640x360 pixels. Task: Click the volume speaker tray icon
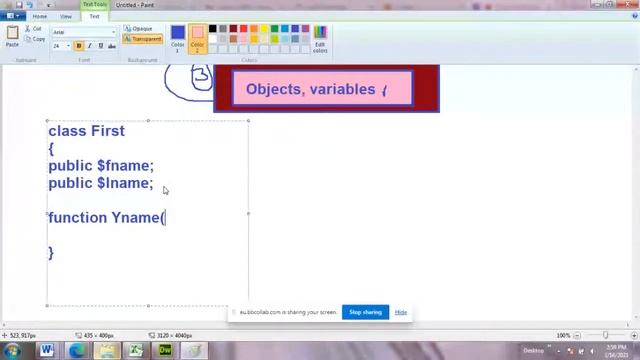592,351
